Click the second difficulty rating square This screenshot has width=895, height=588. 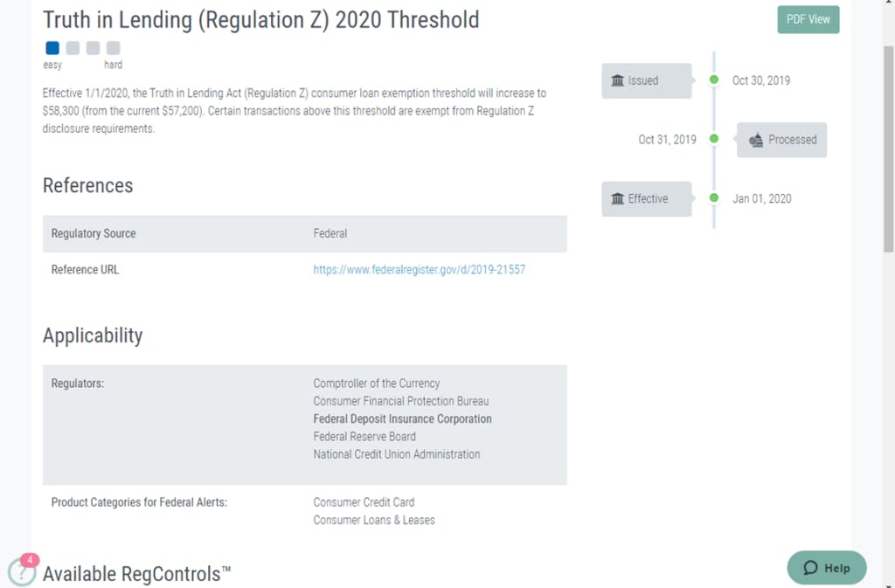tap(73, 48)
